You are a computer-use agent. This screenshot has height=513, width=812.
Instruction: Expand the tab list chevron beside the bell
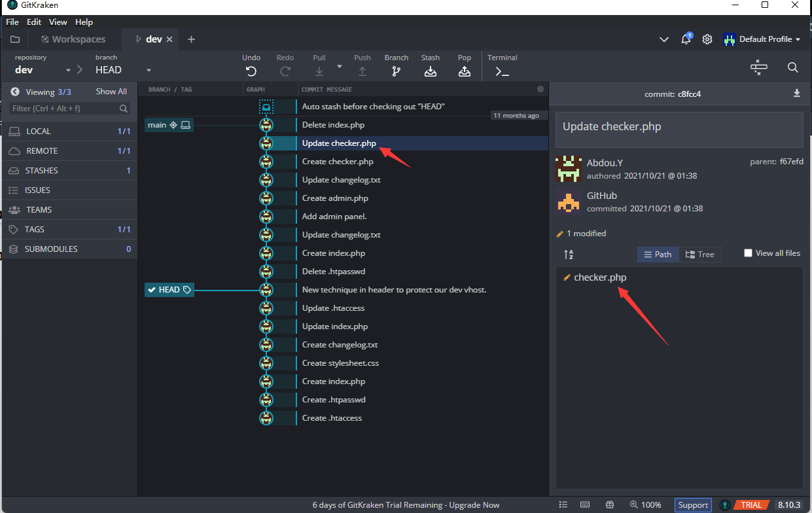(664, 39)
